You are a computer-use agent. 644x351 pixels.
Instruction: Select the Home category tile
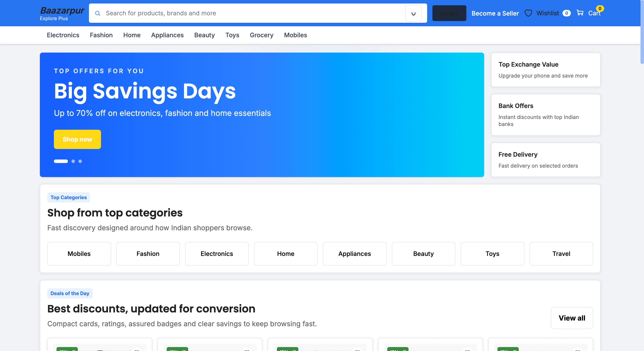(286, 254)
